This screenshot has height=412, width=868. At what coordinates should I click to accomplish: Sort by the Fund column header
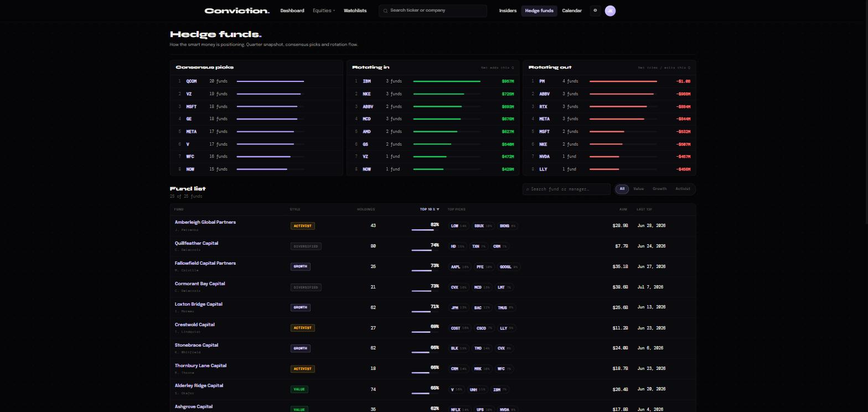tap(179, 209)
